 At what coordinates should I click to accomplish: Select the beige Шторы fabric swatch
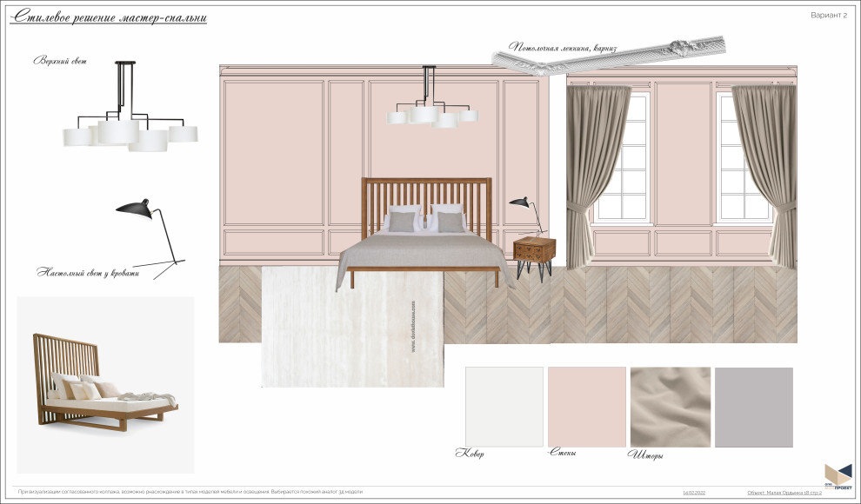coord(670,407)
